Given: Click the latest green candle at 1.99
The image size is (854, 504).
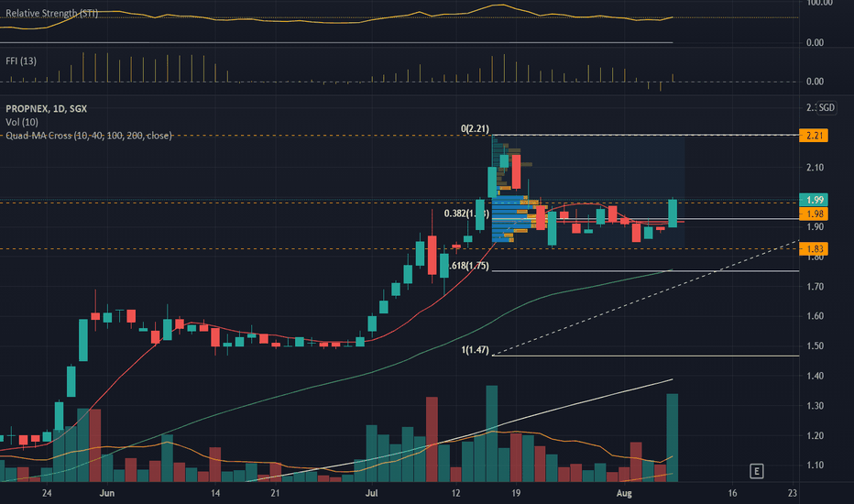Looking at the screenshot, I should [x=673, y=213].
